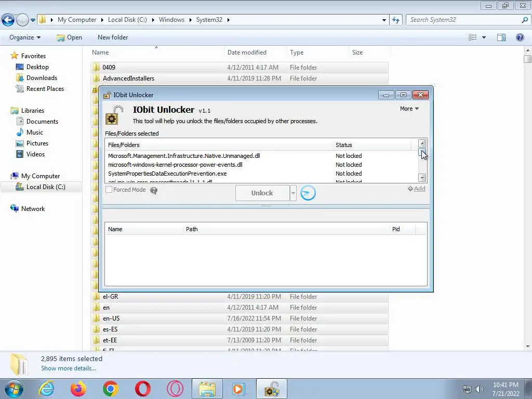This screenshot has width=532, height=399.
Task: Open Explorer help question mark icon
Action: tap(520, 37)
